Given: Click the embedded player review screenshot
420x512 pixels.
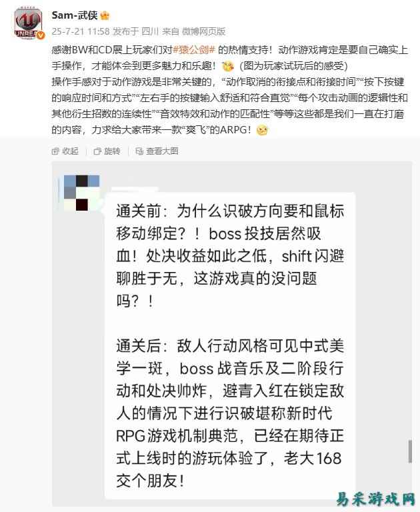Looking at the screenshot, I should pos(232,334).
